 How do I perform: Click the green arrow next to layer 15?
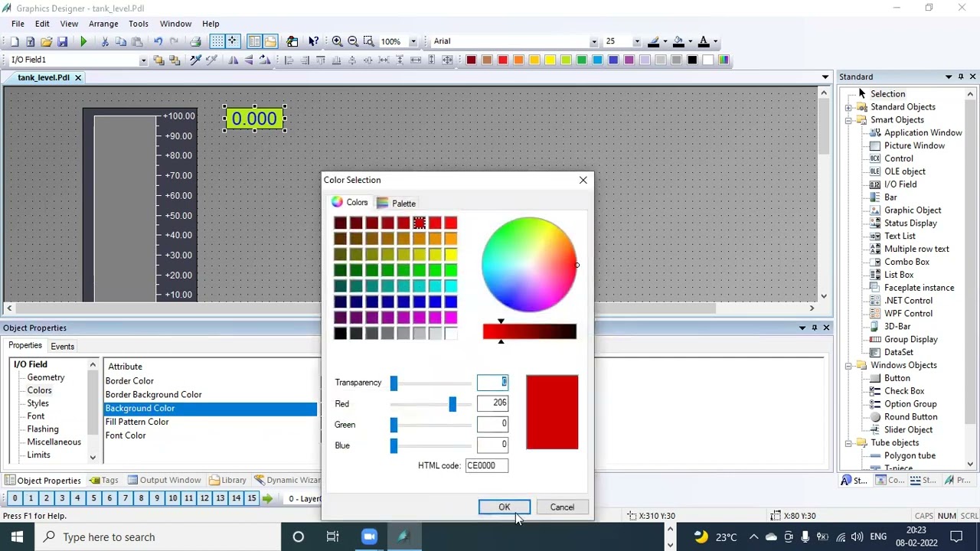click(x=267, y=499)
